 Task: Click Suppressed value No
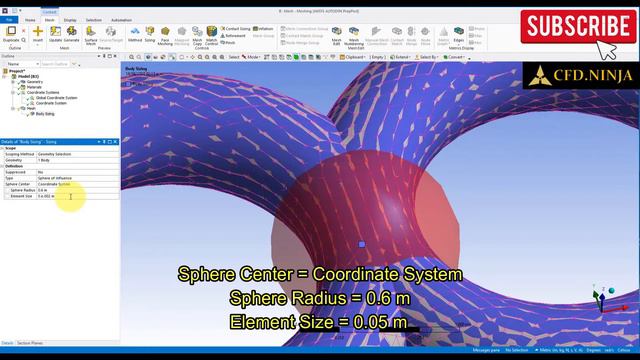pyautogui.click(x=78, y=172)
